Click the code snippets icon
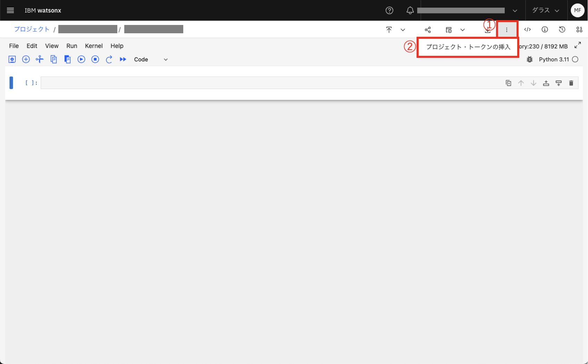 click(x=528, y=29)
